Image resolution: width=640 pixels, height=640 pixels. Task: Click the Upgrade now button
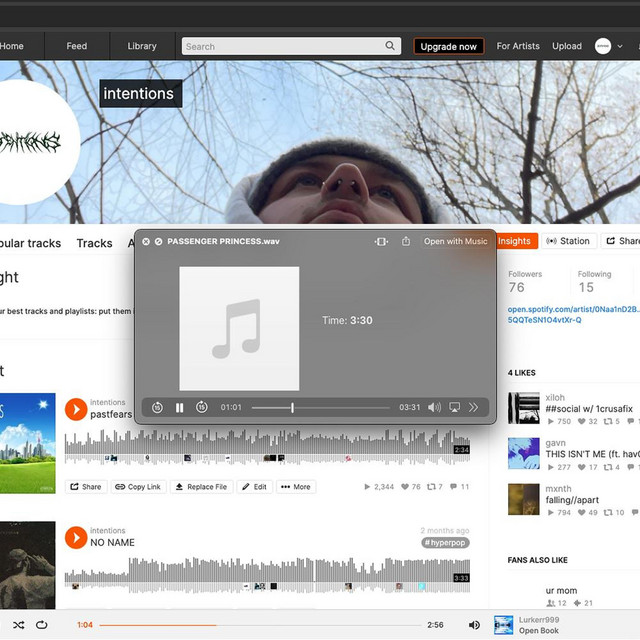click(x=448, y=46)
